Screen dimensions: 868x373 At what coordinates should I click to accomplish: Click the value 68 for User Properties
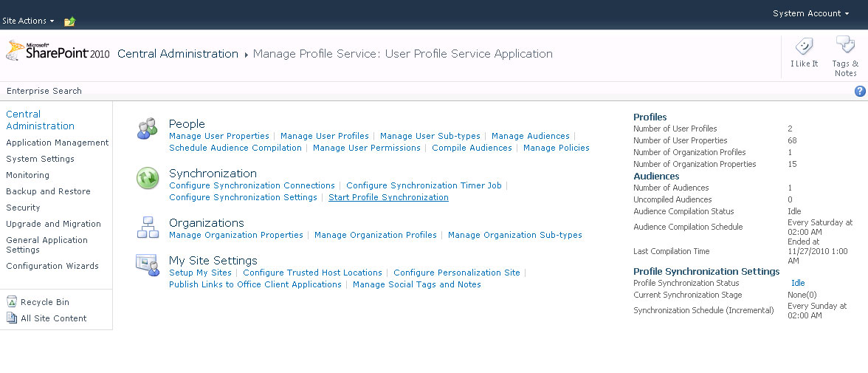pyautogui.click(x=792, y=141)
